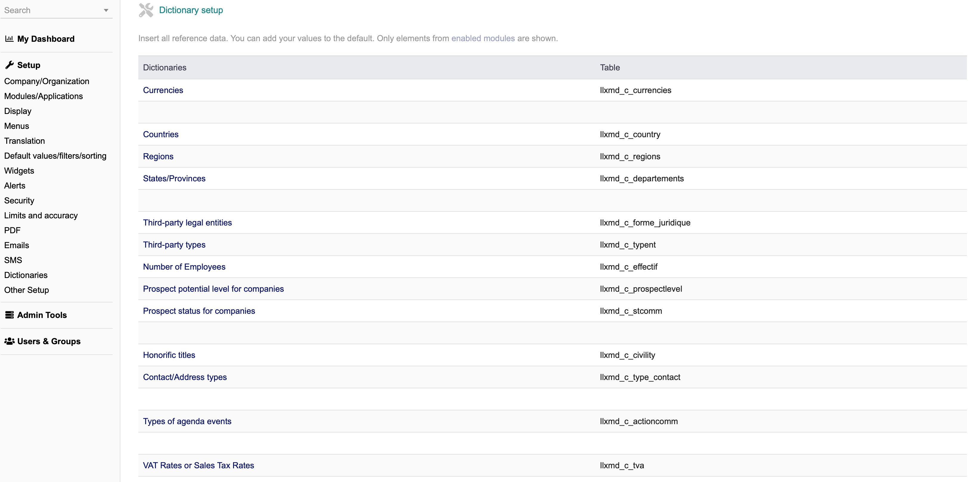This screenshot has width=980, height=482.
Task: Open Prospect status for companies
Action: [x=199, y=311]
